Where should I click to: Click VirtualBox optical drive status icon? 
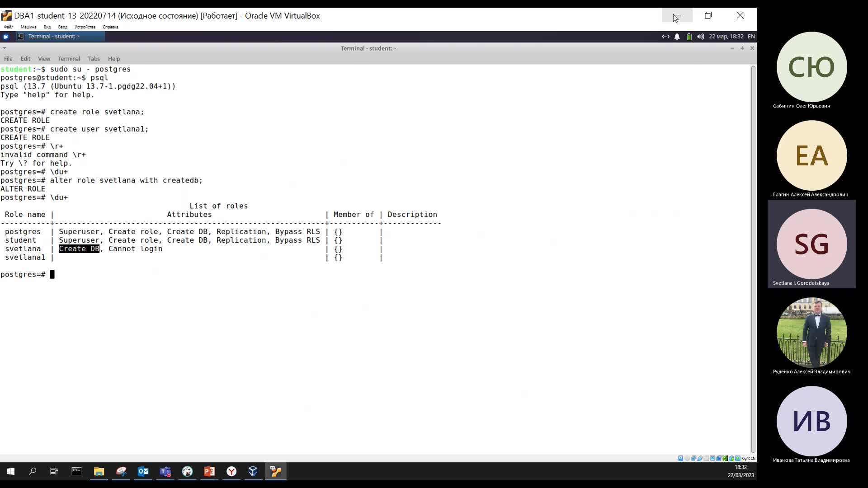(x=687, y=458)
